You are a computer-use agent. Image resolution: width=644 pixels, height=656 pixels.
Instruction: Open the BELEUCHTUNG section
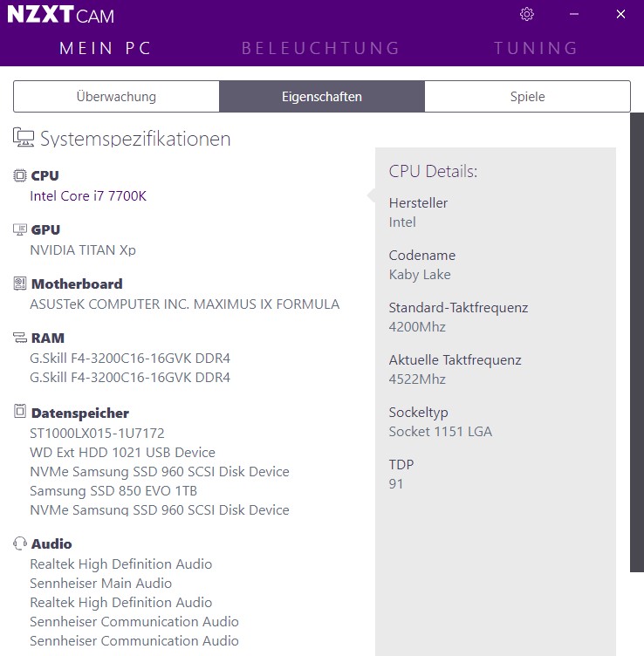tap(320, 48)
